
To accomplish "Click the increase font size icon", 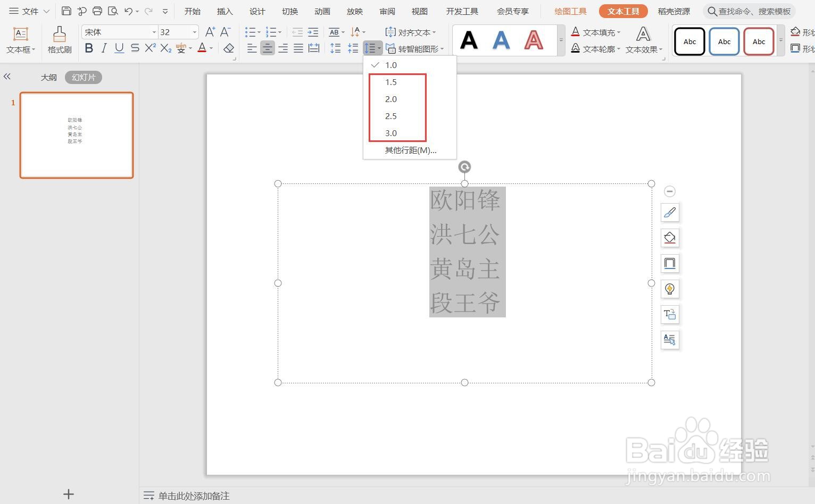I will pyautogui.click(x=210, y=32).
